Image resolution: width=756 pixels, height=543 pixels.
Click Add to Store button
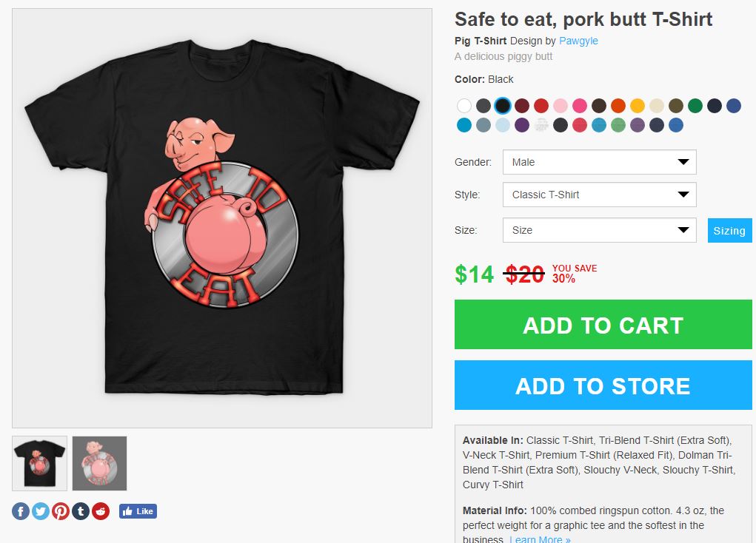pos(603,385)
